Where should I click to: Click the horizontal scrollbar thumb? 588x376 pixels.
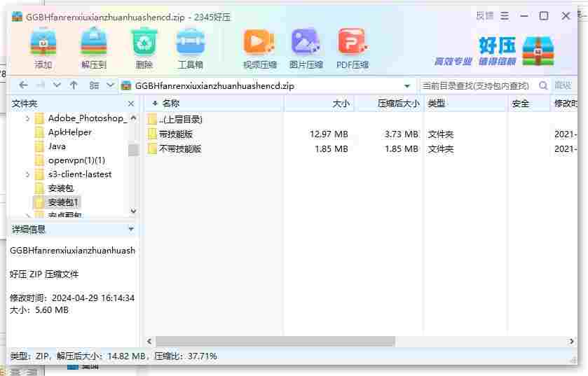(275, 341)
